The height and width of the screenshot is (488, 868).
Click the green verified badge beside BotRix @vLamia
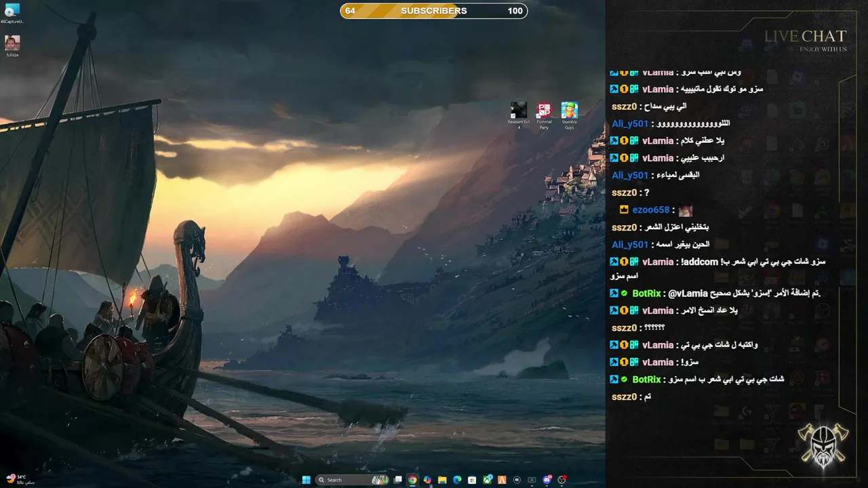tap(624, 293)
